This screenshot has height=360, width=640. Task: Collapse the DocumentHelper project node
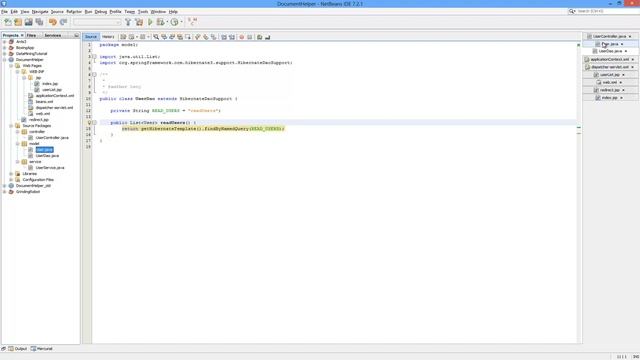(4, 60)
